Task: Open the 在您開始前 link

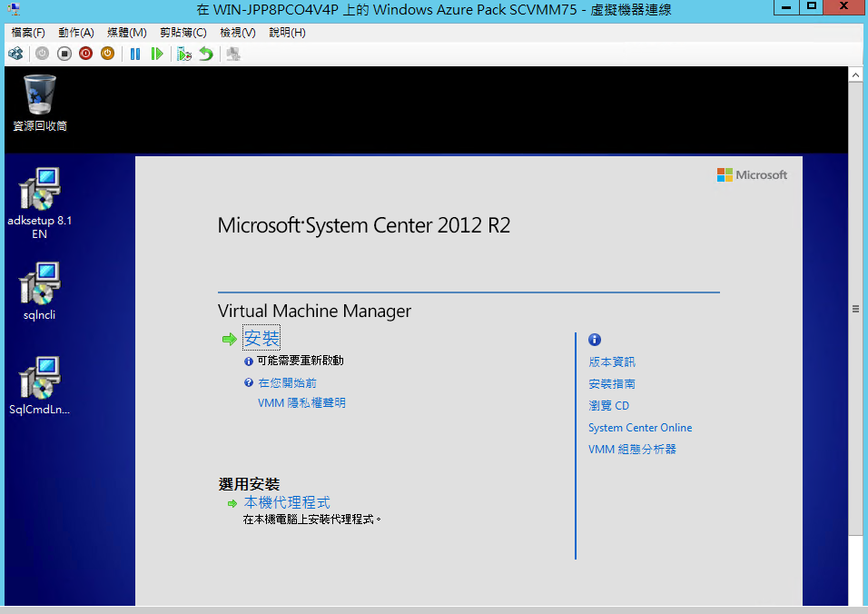Action: pyautogui.click(x=287, y=383)
